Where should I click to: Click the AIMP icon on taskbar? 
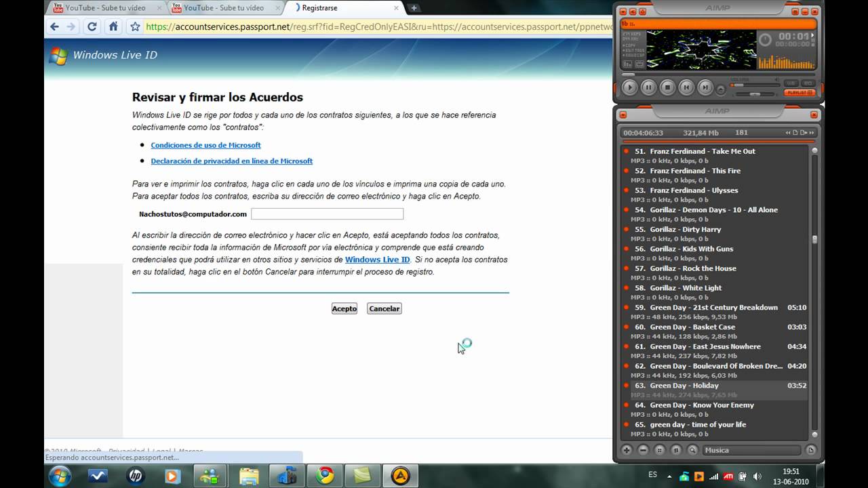400,476
